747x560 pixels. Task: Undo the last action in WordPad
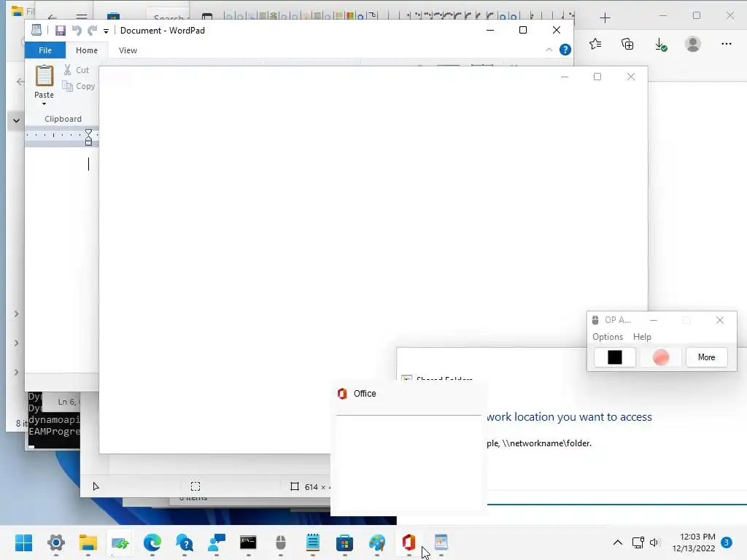(76, 31)
